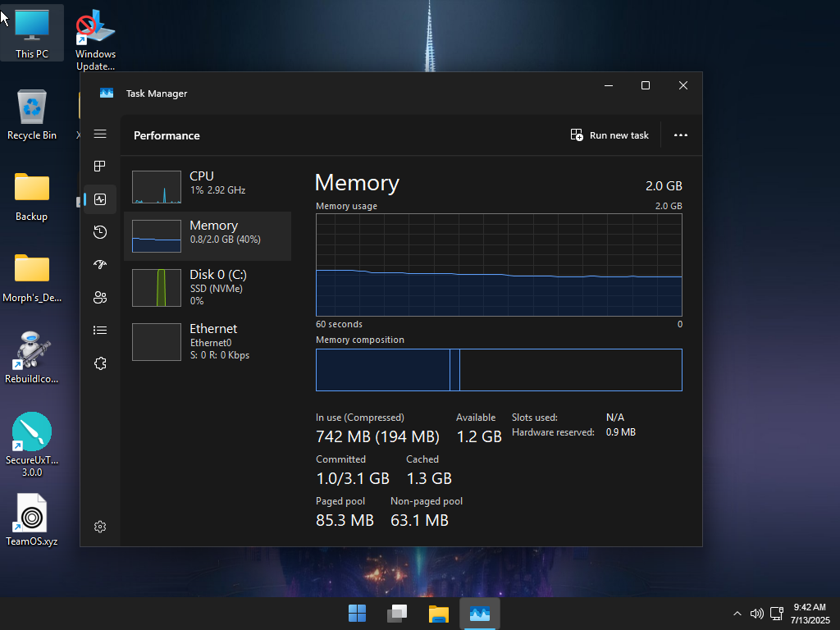Image resolution: width=840 pixels, height=630 pixels.
Task: Click the Run new task button
Action: pyautogui.click(x=609, y=135)
